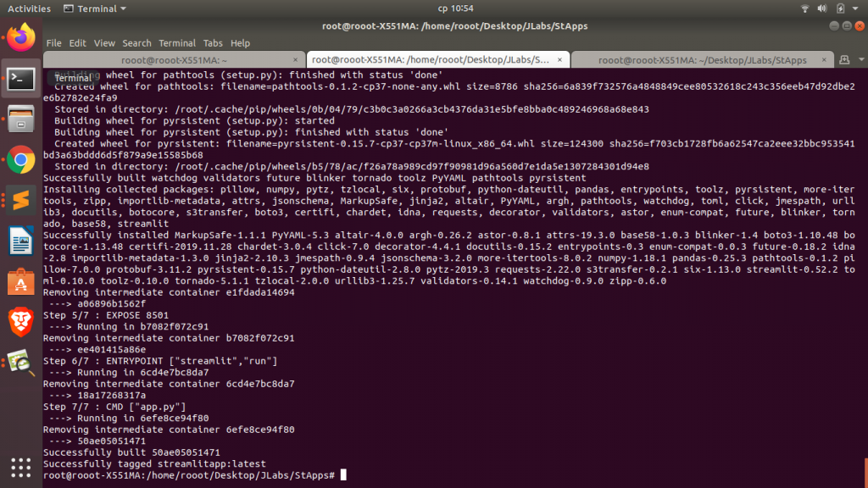Toggle the Activities overview

(x=28, y=8)
